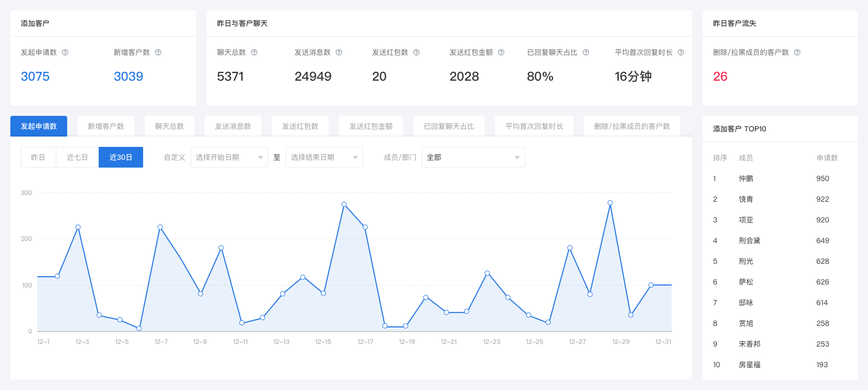Open the 发送红包数 tab
The image size is (868, 390).
click(x=300, y=126)
